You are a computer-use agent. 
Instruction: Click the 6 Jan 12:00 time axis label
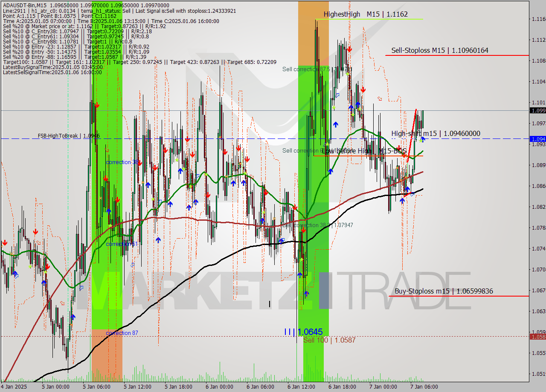[301, 387]
